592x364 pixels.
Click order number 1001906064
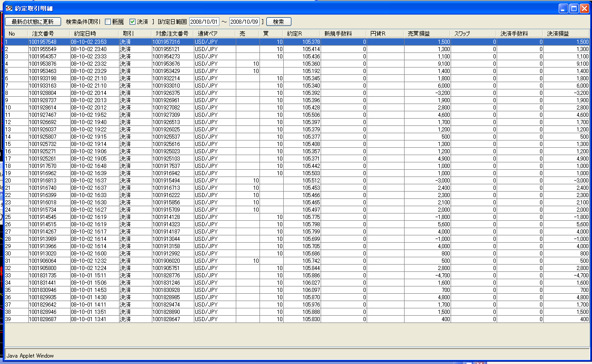(x=49, y=261)
